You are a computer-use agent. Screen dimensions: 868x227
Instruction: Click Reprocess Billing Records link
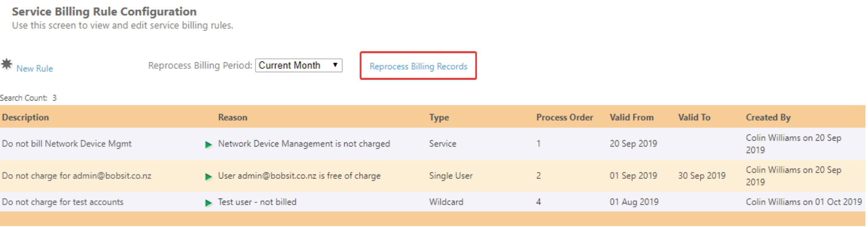418,66
